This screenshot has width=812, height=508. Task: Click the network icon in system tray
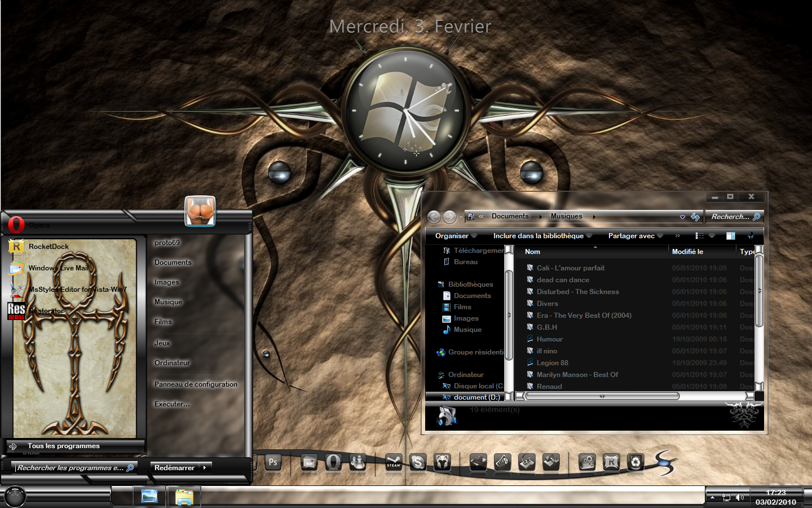click(726, 497)
